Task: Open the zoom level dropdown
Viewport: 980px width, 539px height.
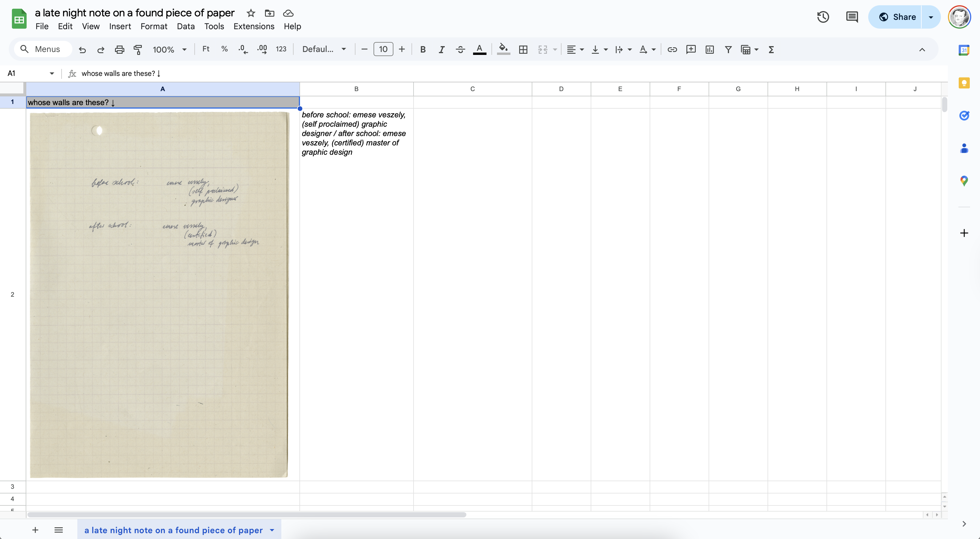Action: [169, 49]
